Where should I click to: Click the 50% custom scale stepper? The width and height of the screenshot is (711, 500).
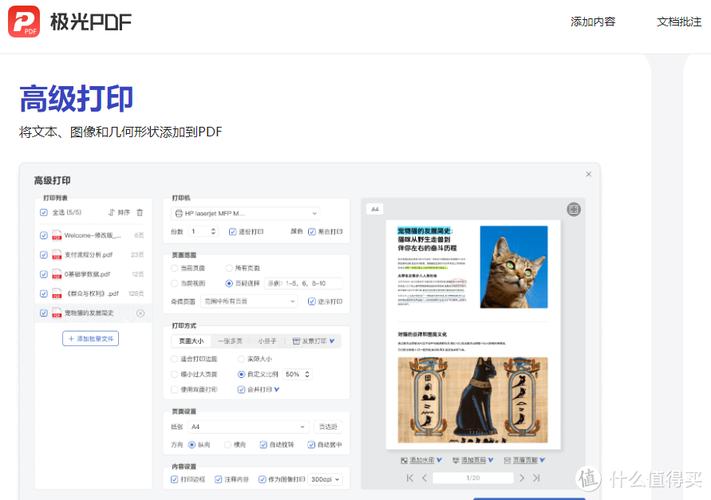[x=307, y=374]
